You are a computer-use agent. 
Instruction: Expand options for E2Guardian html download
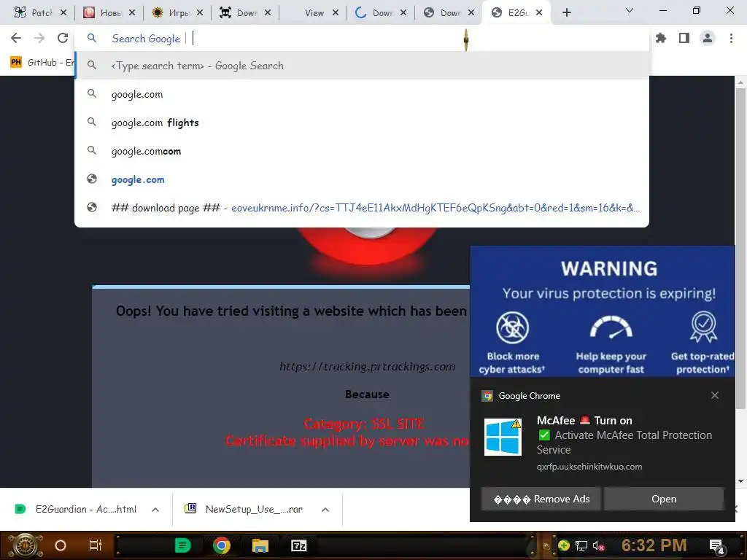pyautogui.click(x=155, y=510)
